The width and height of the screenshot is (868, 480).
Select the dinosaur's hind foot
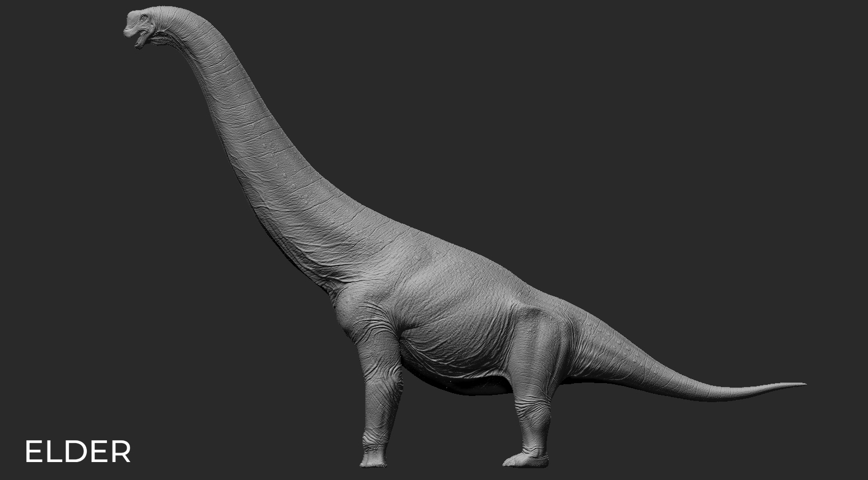click(x=525, y=459)
